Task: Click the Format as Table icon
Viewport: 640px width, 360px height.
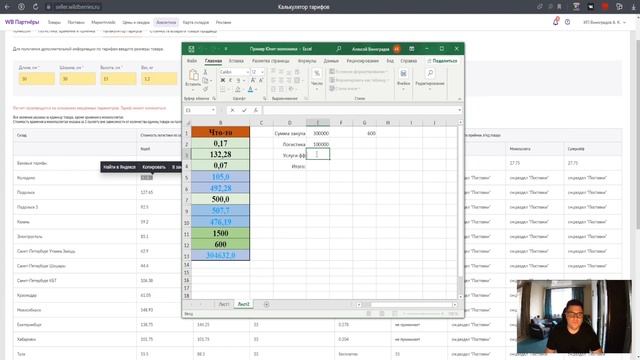Action: [332, 80]
